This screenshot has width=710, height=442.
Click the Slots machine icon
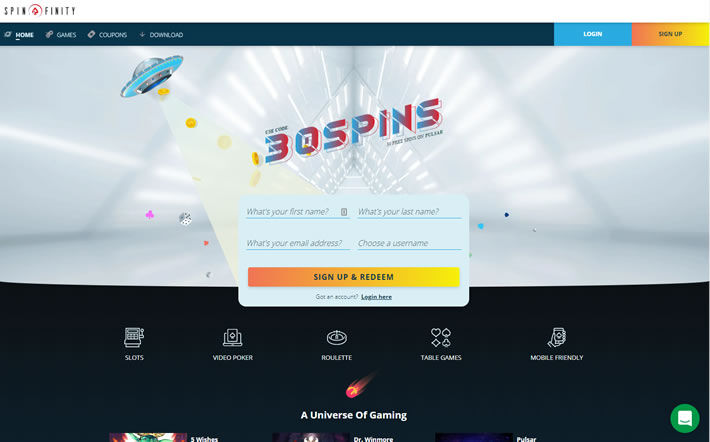tap(134, 337)
